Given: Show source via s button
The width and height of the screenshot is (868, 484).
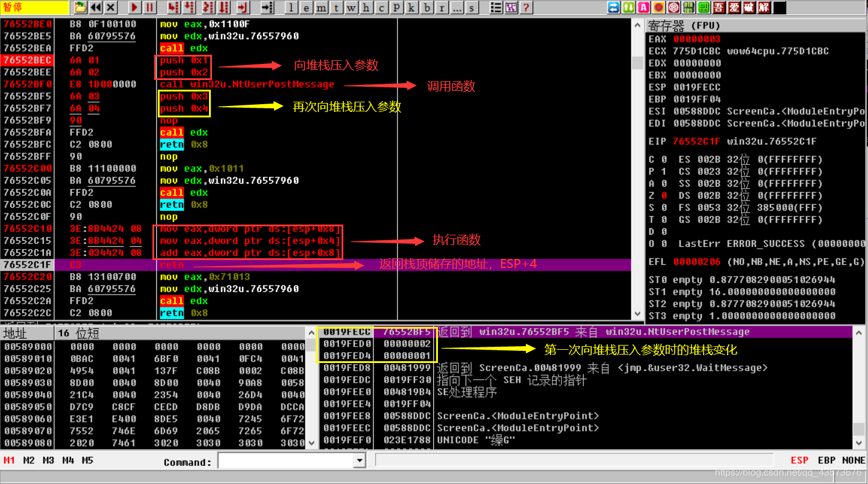Looking at the screenshot, I should [472, 8].
